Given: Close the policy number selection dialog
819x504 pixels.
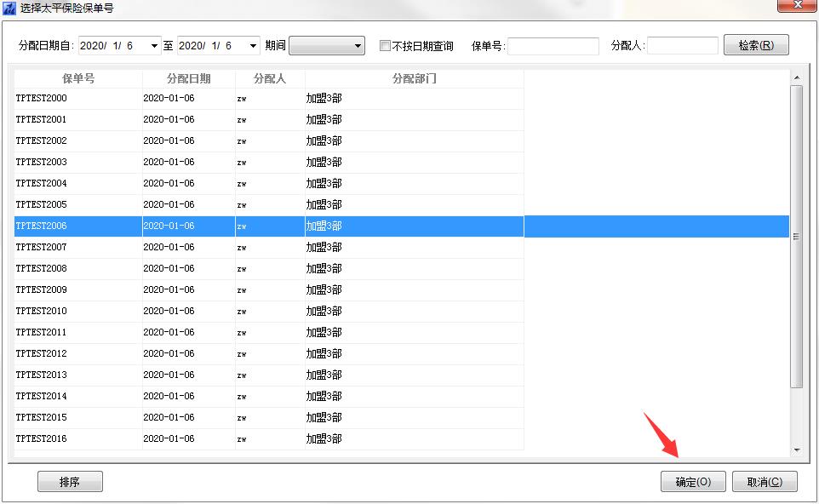Looking at the screenshot, I should (x=797, y=4).
